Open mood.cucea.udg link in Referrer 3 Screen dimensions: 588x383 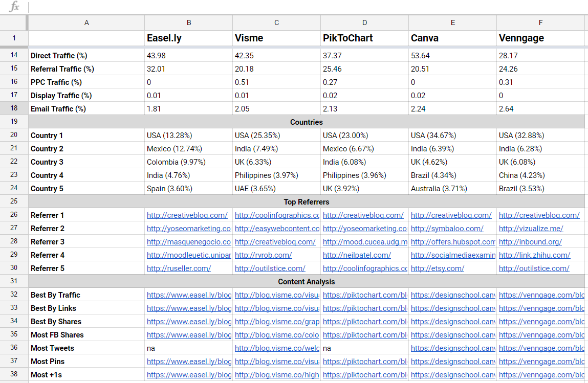click(365, 242)
